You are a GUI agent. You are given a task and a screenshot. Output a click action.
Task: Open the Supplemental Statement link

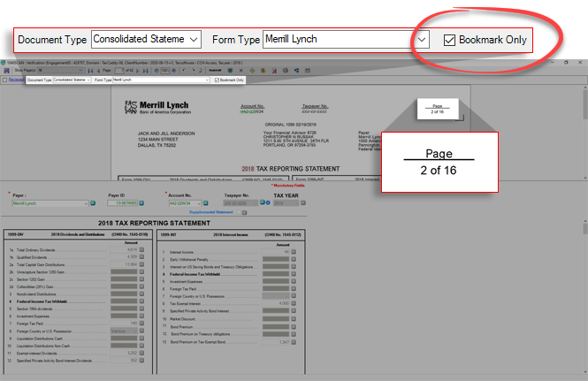[x=211, y=212]
